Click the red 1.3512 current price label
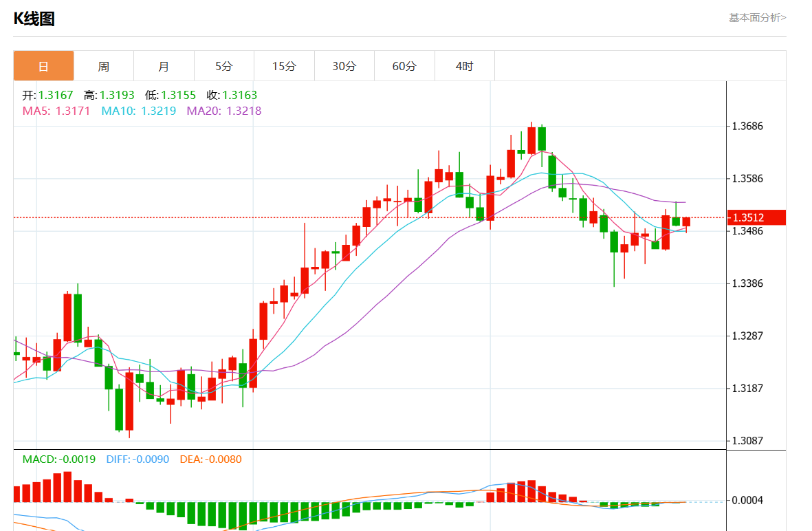The image size is (812, 531). pyautogui.click(x=756, y=217)
